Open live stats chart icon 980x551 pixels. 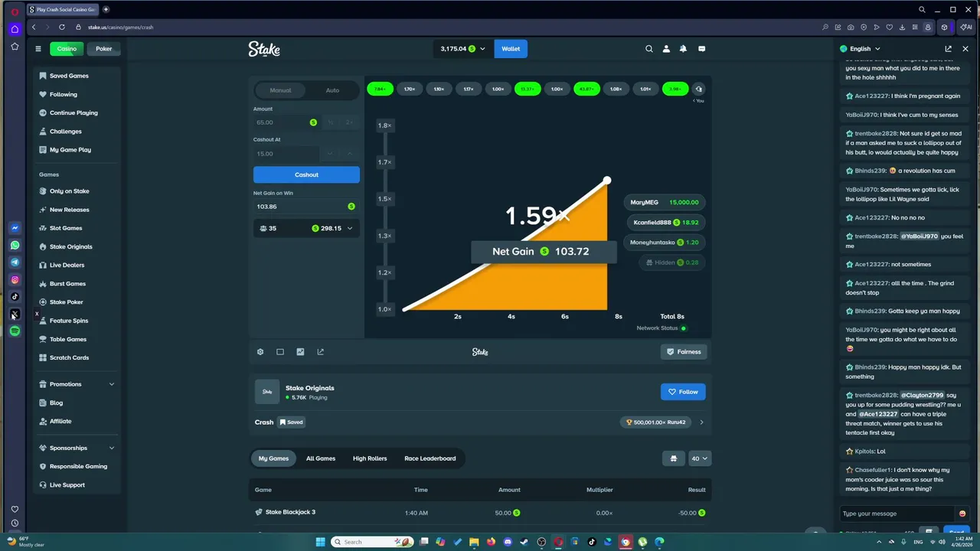coord(300,352)
